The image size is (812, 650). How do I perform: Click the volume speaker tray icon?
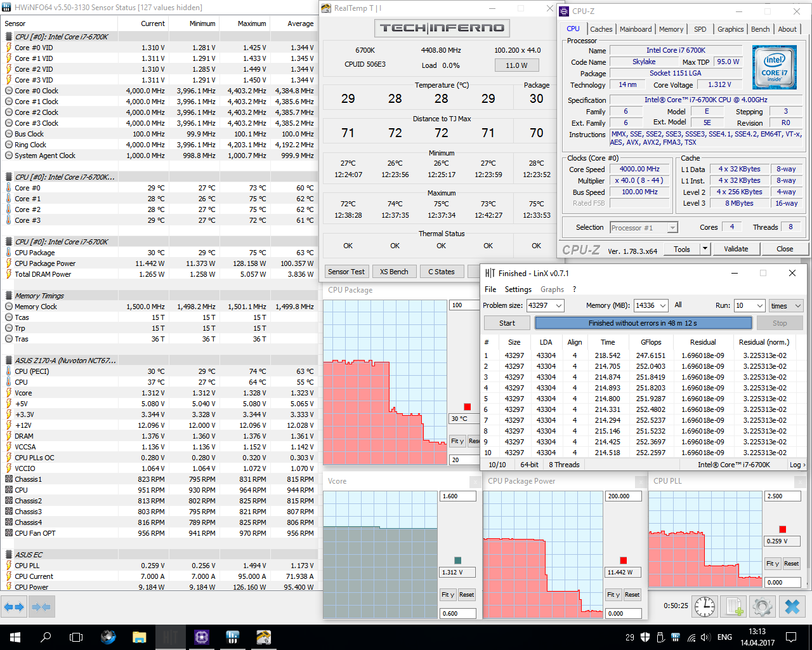click(705, 637)
